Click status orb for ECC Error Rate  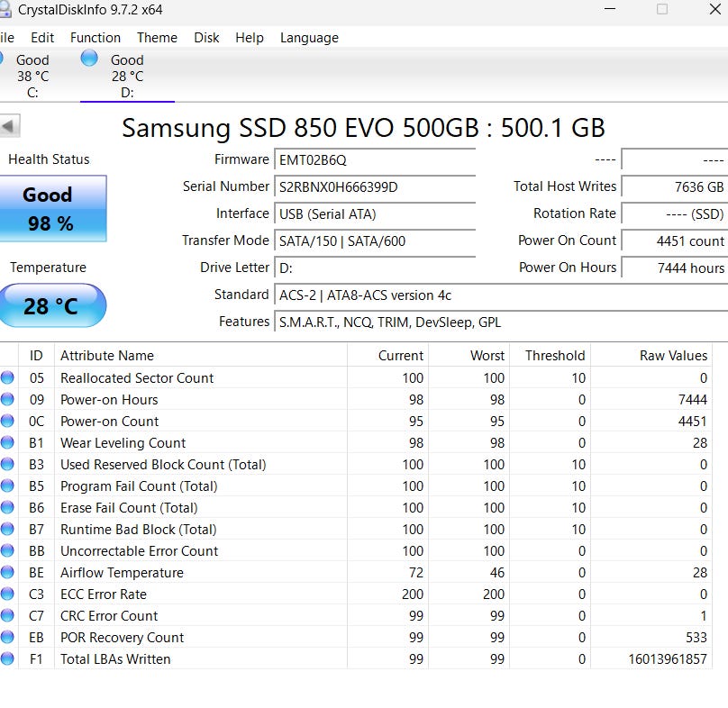[7, 594]
